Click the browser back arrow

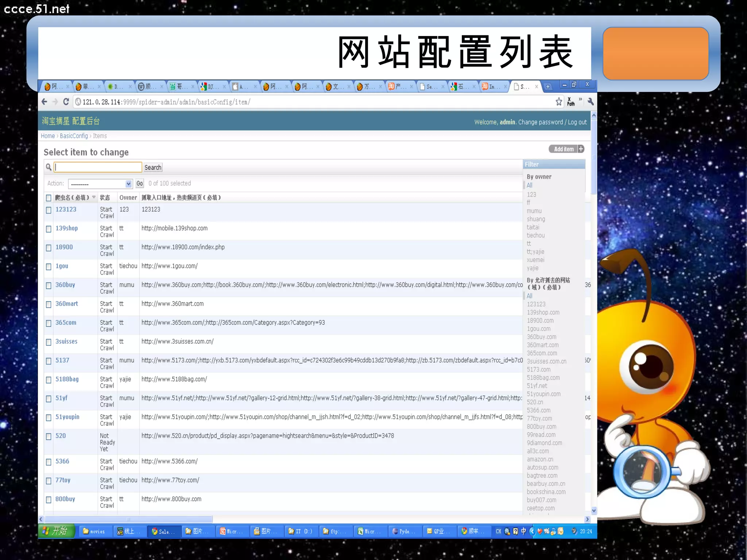44,102
